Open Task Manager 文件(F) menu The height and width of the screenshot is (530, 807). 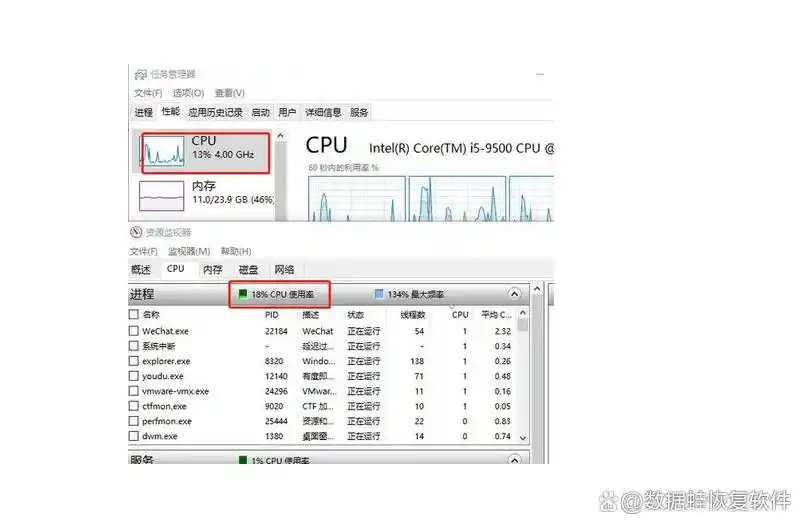point(148,93)
